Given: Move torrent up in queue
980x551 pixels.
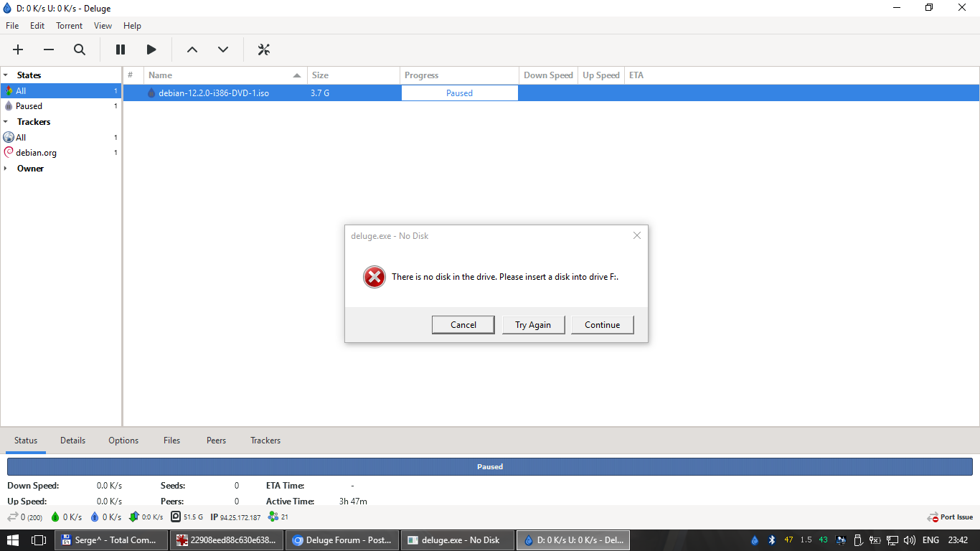Looking at the screenshot, I should (x=192, y=50).
